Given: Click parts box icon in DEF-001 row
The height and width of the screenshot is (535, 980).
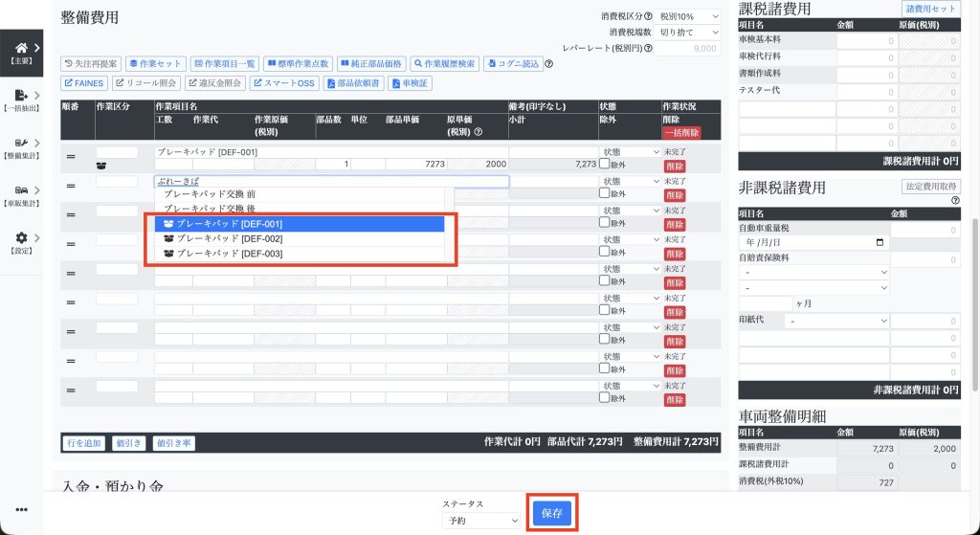Looking at the screenshot, I should 101,167.
